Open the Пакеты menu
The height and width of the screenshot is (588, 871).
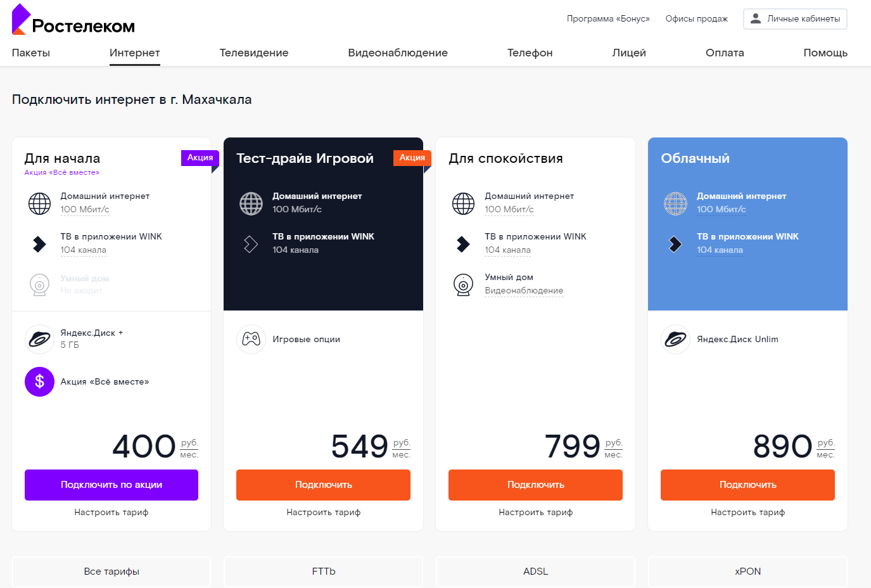31,53
